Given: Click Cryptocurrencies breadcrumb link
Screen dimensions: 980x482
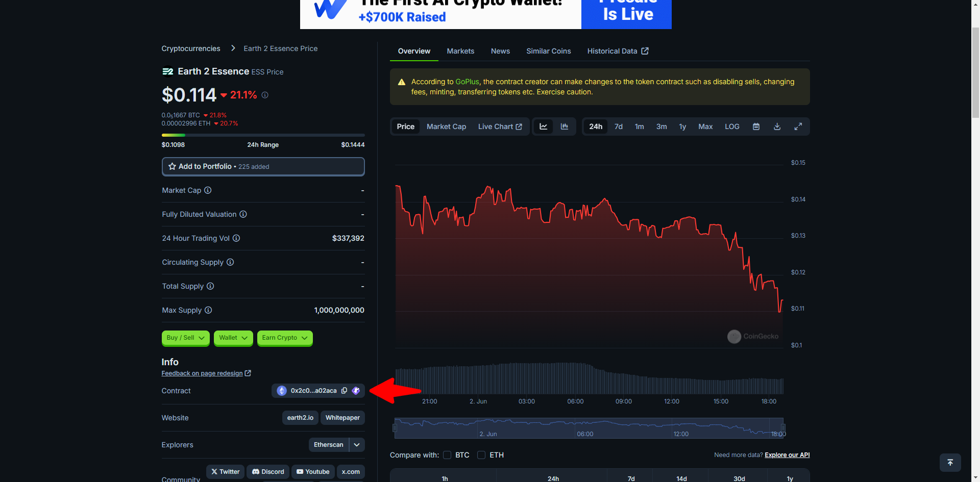Looking at the screenshot, I should coord(191,48).
